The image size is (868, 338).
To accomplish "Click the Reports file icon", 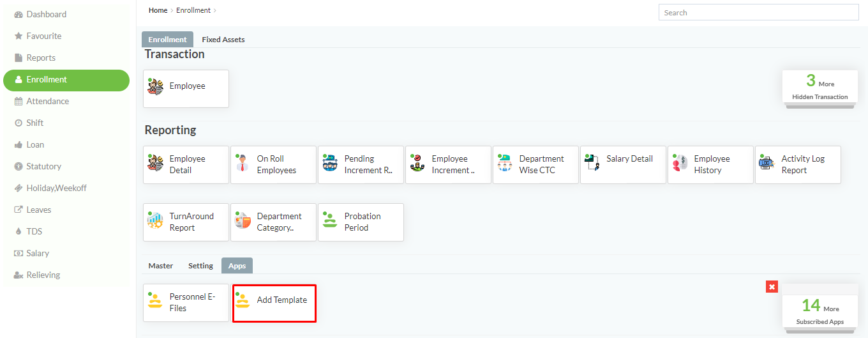I will 19,58.
